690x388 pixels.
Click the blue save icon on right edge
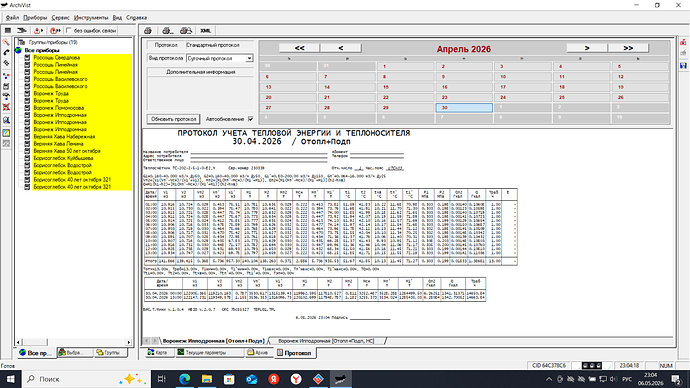[683, 65]
